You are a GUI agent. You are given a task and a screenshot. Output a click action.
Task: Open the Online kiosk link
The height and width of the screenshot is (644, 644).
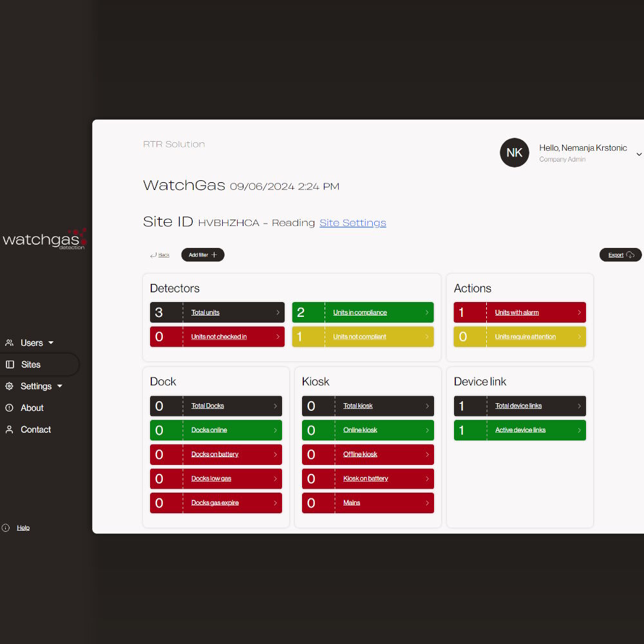point(360,430)
